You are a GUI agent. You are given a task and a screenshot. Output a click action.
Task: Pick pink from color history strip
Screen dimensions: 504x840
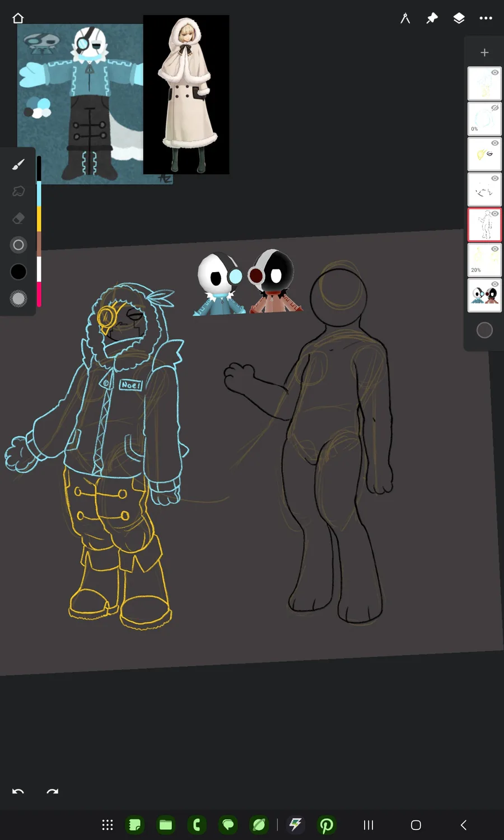click(x=39, y=294)
